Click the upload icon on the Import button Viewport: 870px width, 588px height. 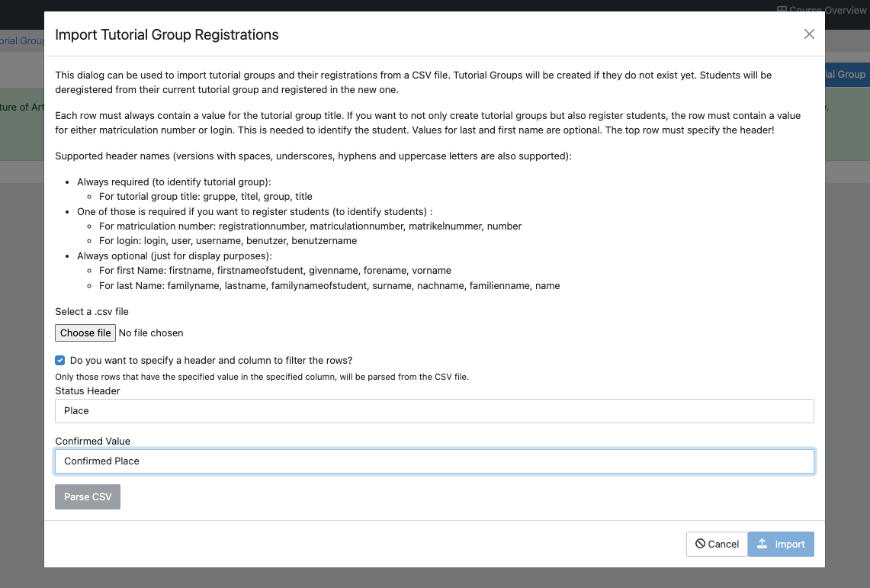click(762, 544)
